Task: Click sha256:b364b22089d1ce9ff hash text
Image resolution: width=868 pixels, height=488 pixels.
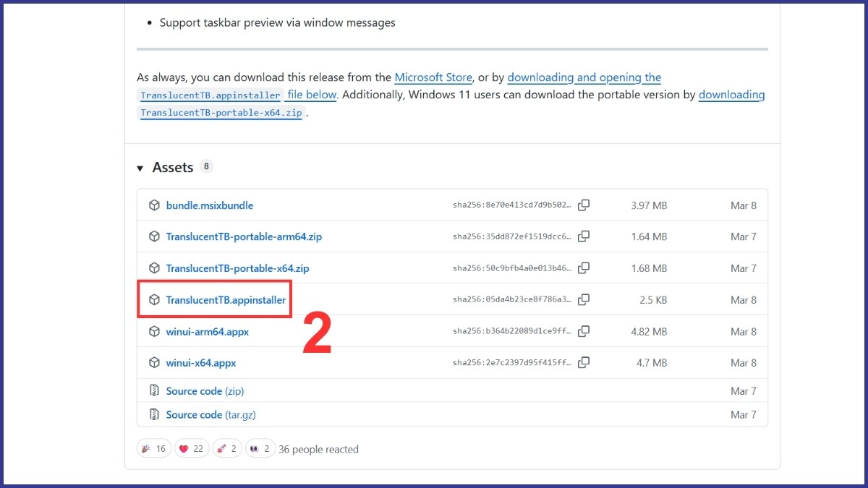Action: tap(512, 332)
